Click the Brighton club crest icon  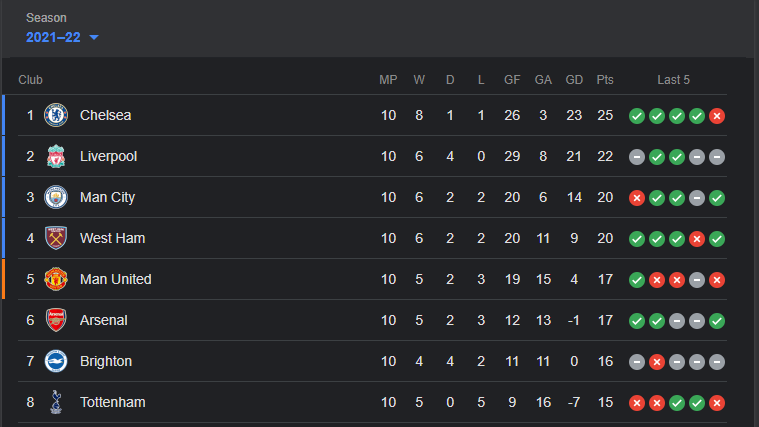pyautogui.click(x=56, y=361)
